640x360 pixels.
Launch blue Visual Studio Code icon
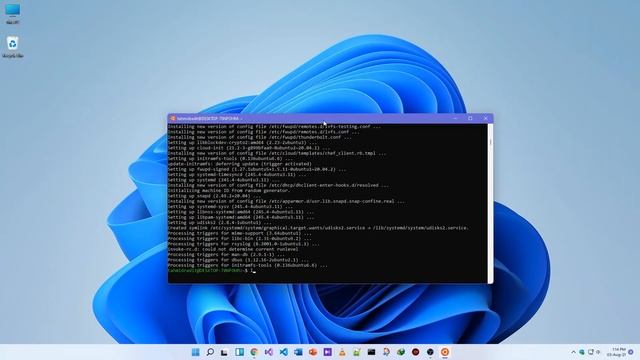coord(283,352)
